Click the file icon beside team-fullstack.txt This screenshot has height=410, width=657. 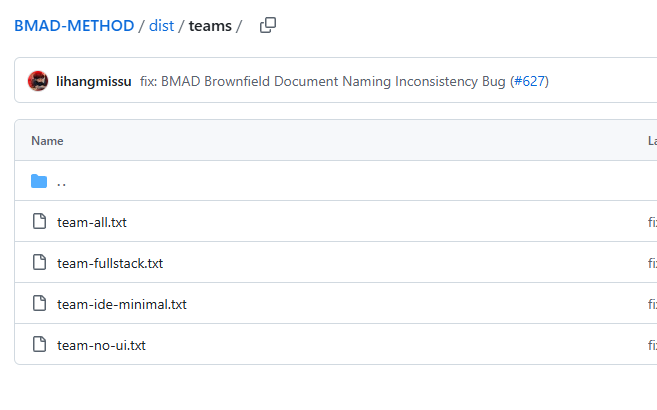click(x=39, y=263)
